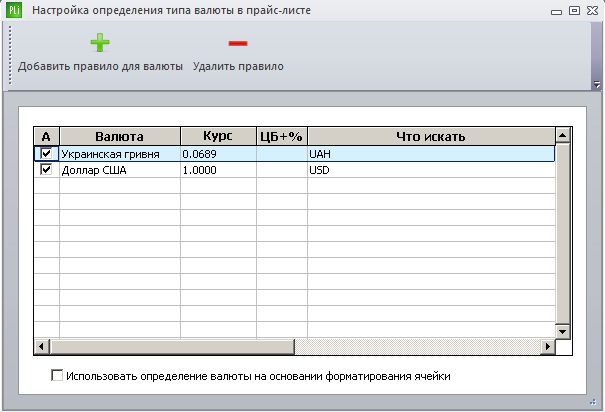Click the horizontal scrollbar thumb
605x412 pixels.
pos(172,346)
